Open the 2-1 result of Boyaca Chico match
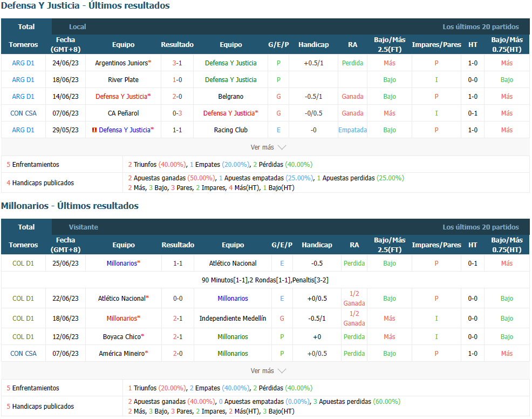This screenshot has height=419, width=532. click(x=178, y=336)
